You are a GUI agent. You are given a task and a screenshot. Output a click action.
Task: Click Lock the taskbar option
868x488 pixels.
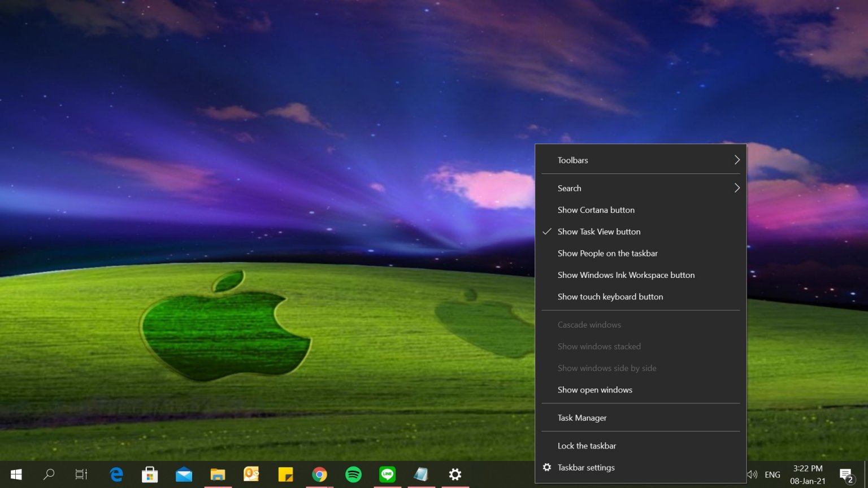[587, 446]
